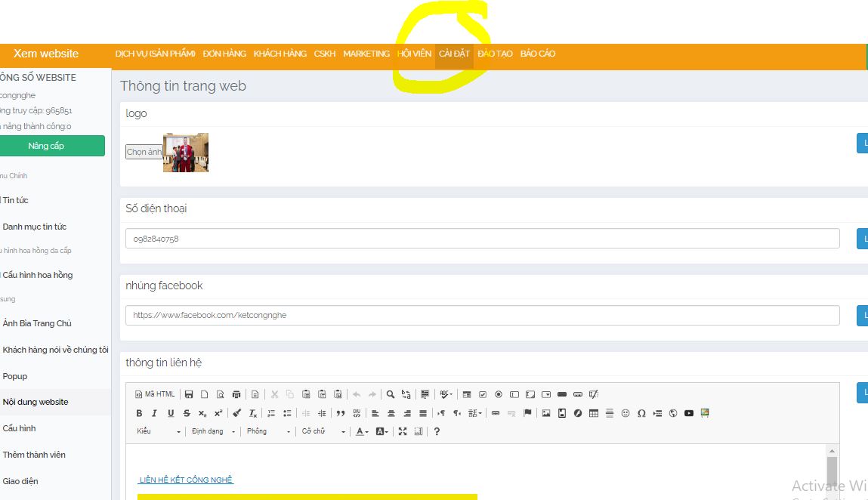Open the text color picker
868x500 pixels.
click(x=362, y=431)
